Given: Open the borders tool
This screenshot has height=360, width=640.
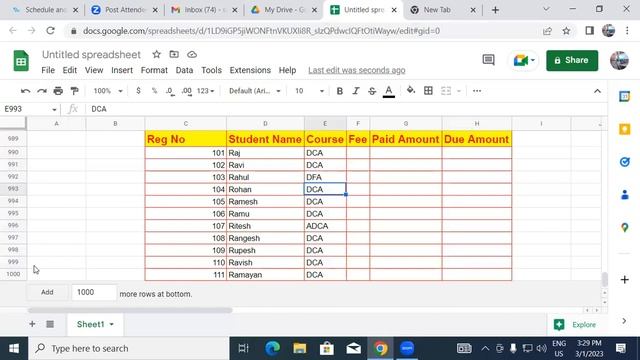Looking at the screenshot, I should 428,91.
